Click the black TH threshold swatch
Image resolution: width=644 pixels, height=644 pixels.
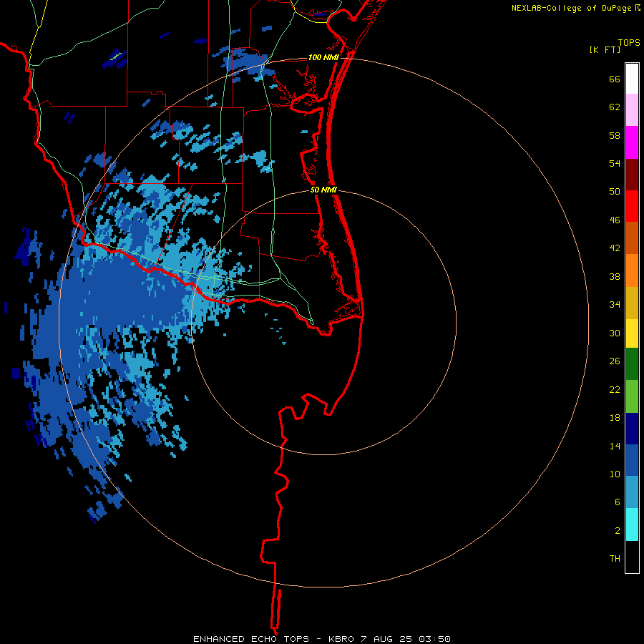click(632, 557)
